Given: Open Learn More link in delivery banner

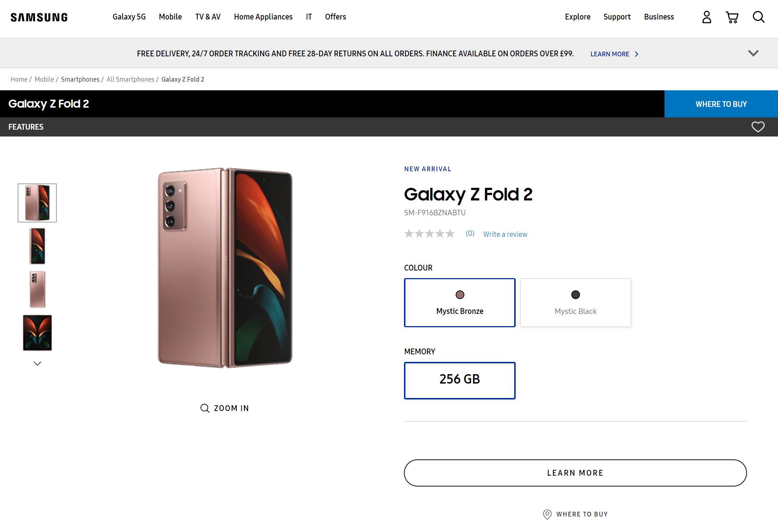Looking at the screenshot, I should (x=614, y=54).
